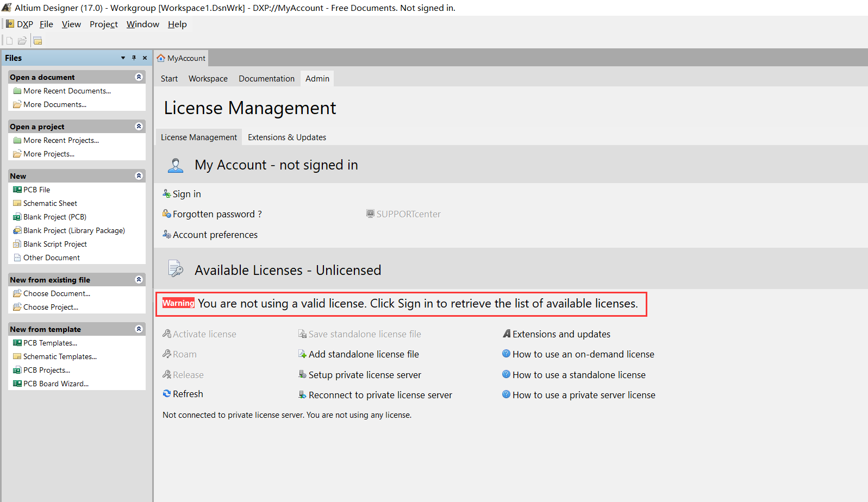Pin the Files panel
This screenshot has width=868, height=502.
[134, 58]
